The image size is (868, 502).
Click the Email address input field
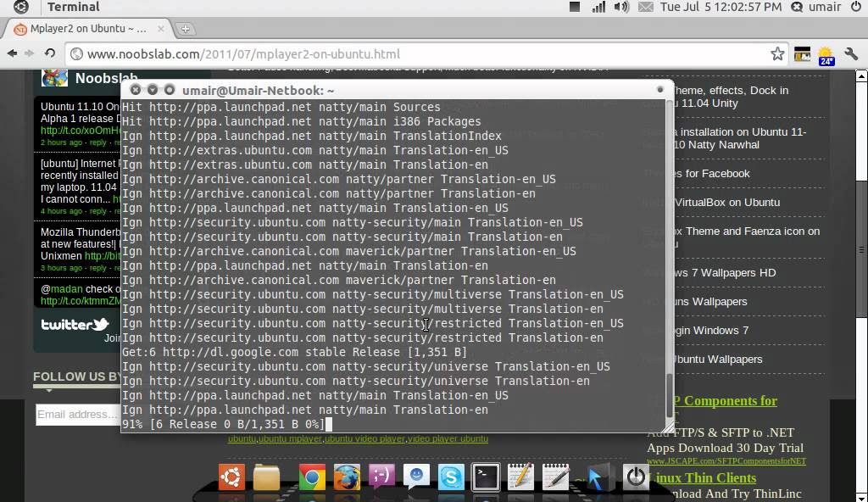coord(77,415)
